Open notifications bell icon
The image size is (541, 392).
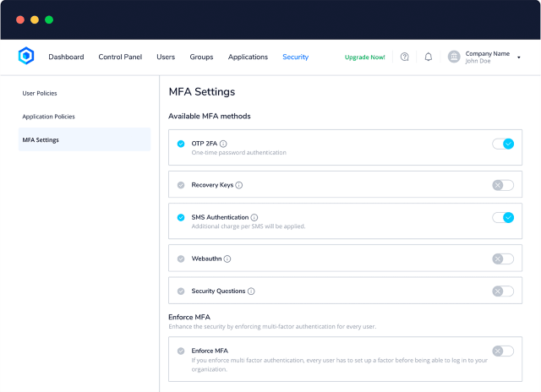tap(429, 57)
